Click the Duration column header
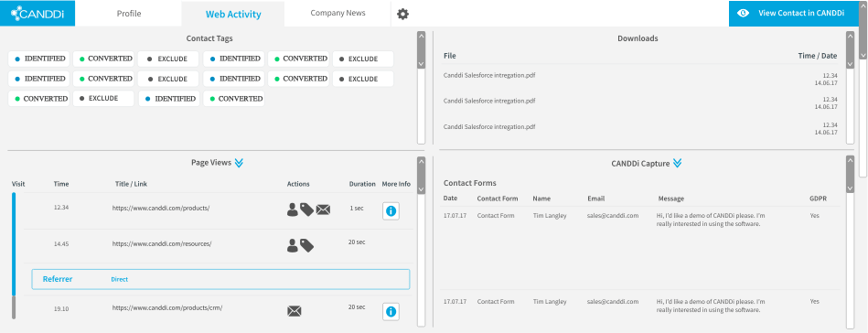 (x=362, y=184)
